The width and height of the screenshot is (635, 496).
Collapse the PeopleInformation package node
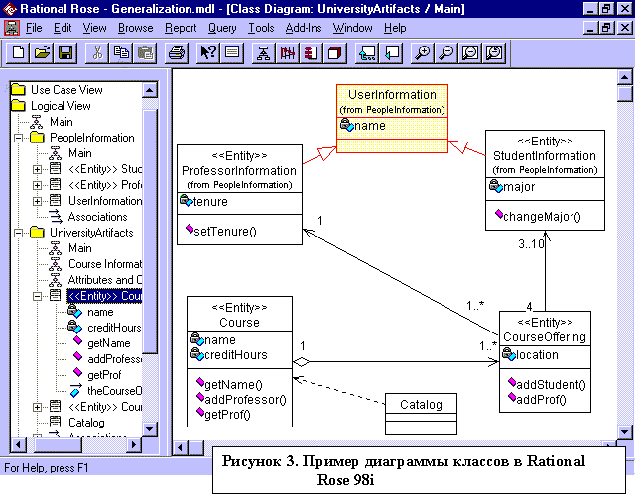(19, 138)
